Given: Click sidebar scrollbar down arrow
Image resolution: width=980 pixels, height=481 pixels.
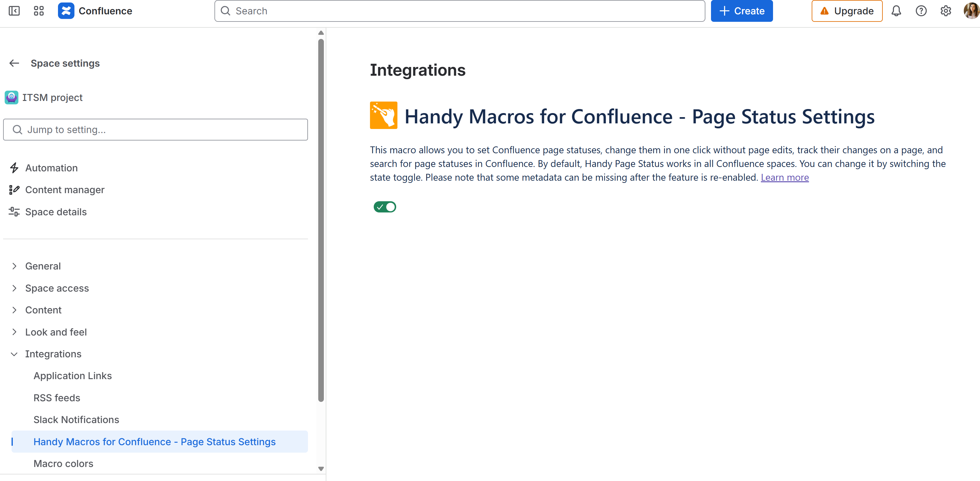Looking at the screenshot, I should pos(321,469).
